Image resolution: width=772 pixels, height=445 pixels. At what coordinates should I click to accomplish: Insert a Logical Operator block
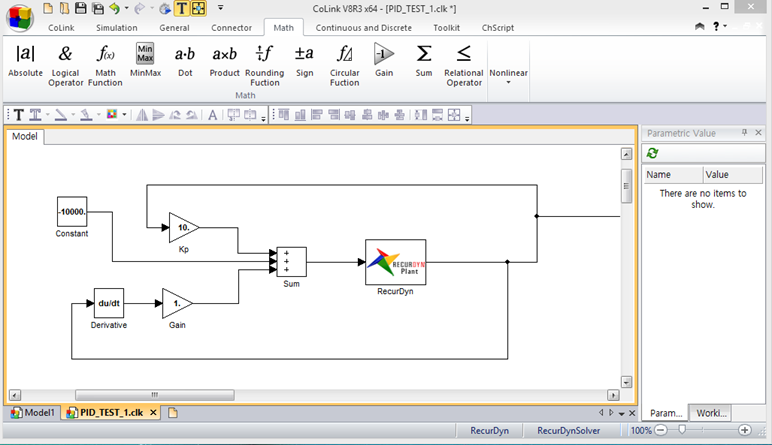[x=65, y=65]
